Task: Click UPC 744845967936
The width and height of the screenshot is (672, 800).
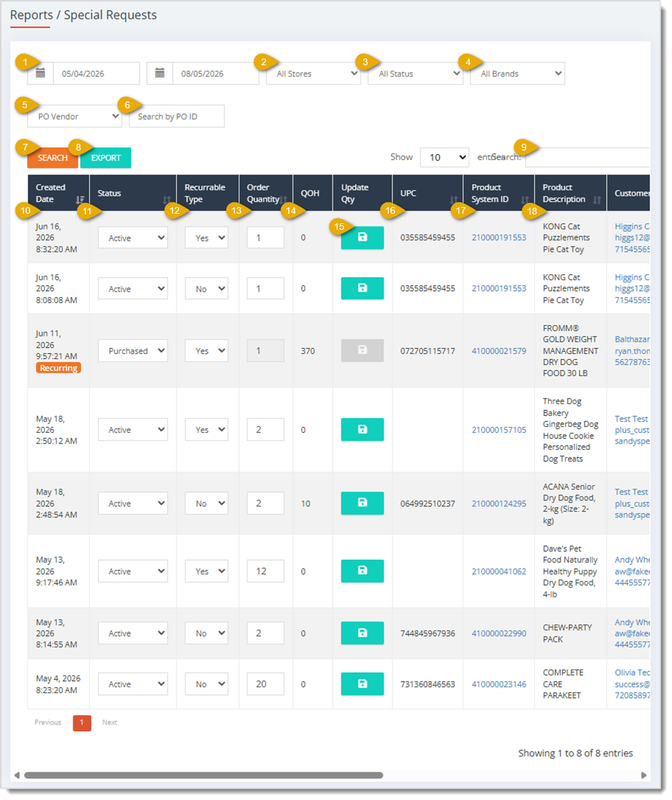Action: click(x=427, y=633)
